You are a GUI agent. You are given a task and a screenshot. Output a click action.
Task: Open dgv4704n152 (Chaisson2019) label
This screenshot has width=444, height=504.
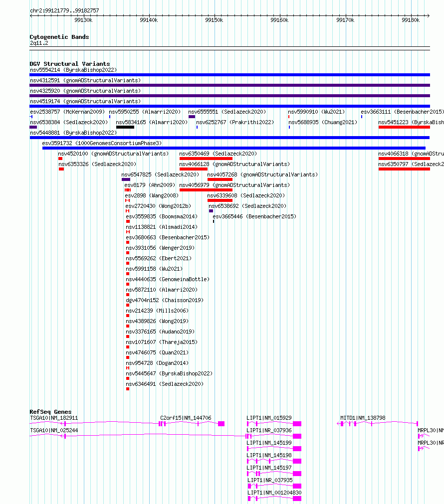[x=165, y=300]
